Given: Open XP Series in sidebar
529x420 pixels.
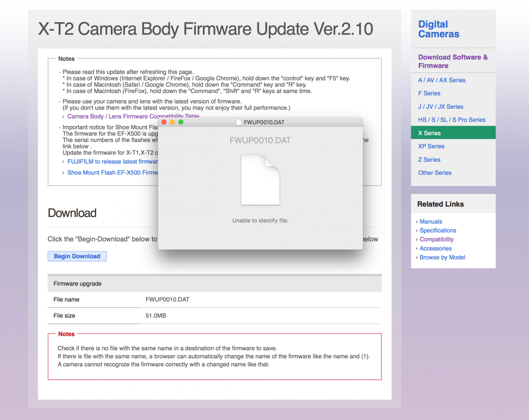Looking at the screenshot, I should [431, 146].
